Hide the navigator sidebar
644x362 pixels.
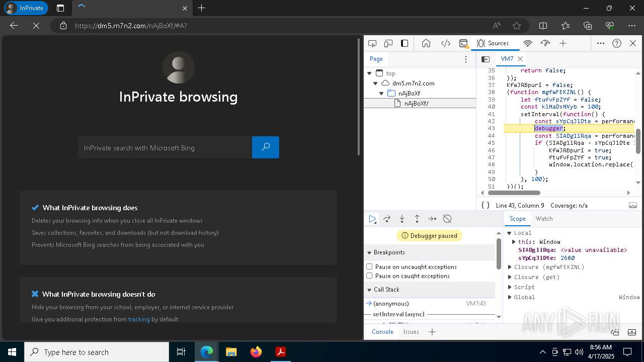click(486, 59)
